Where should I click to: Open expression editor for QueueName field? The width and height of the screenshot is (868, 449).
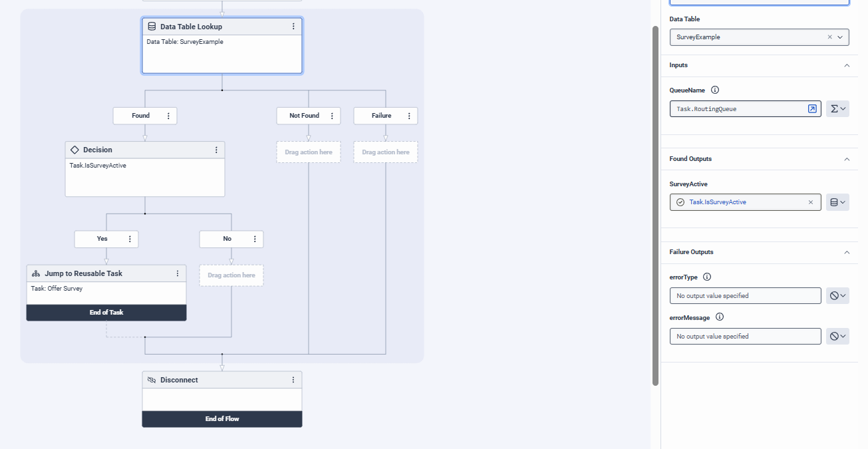click(812, 109)
